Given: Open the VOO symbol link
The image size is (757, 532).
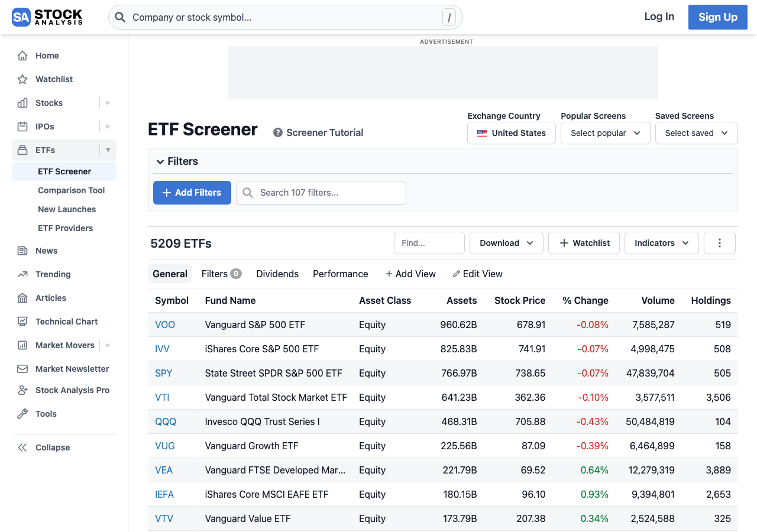Looking at the screenshot, I should point(165,325).
